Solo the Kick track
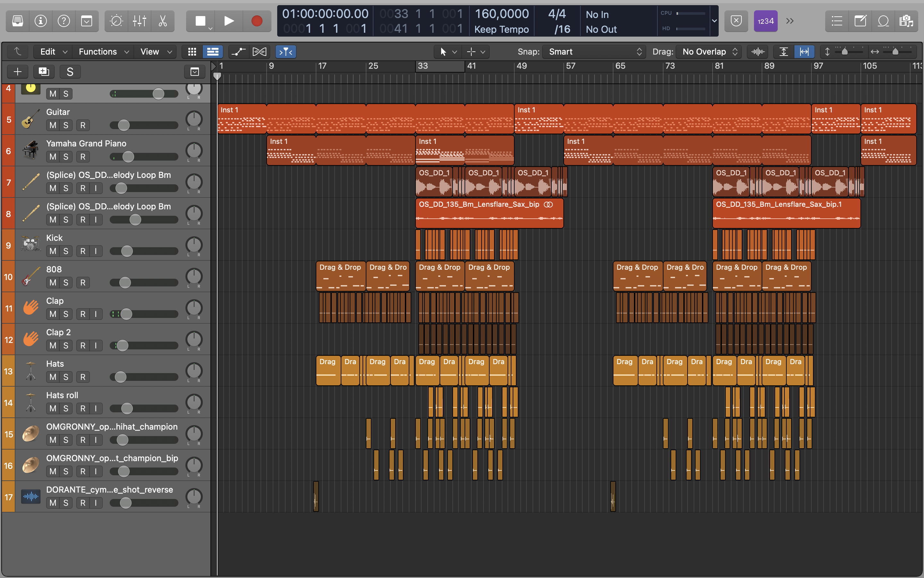Image resolution: width=924 pixels, height=578 pixels. coord(66,251)
